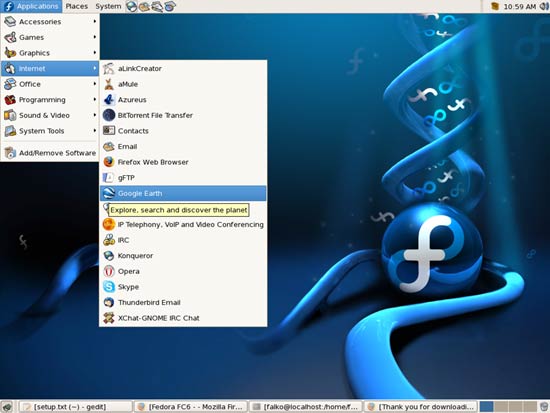550x413 pixels.
Task: Start the Azureus application
Action: [x=183, y=100]
